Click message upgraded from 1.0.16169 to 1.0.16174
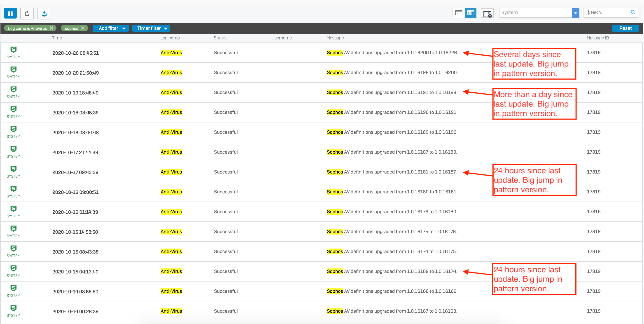 tap(392, 271)
